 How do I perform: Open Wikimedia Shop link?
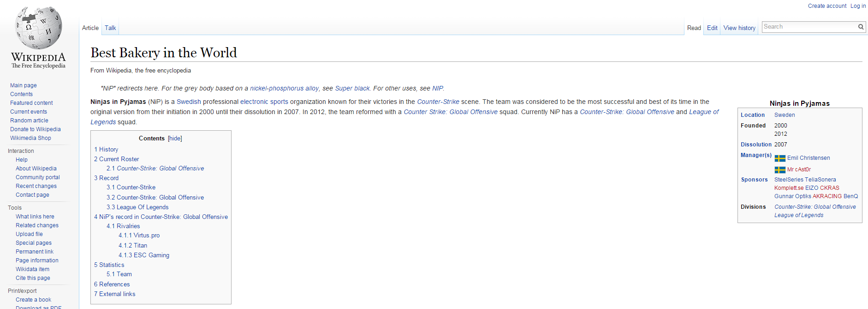[x=30, y=138]
